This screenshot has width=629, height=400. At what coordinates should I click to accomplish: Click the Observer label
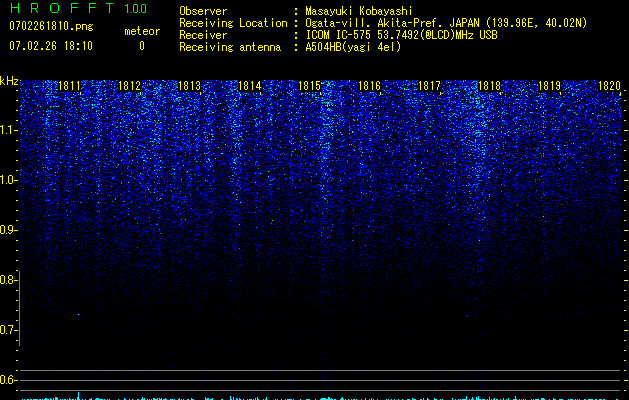[x=203, y=11]
